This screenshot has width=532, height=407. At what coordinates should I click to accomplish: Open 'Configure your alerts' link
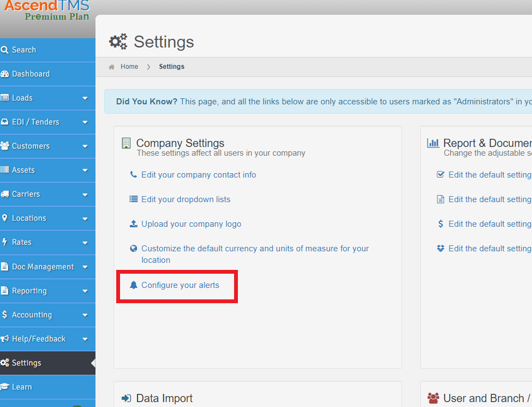click(180, 285)
